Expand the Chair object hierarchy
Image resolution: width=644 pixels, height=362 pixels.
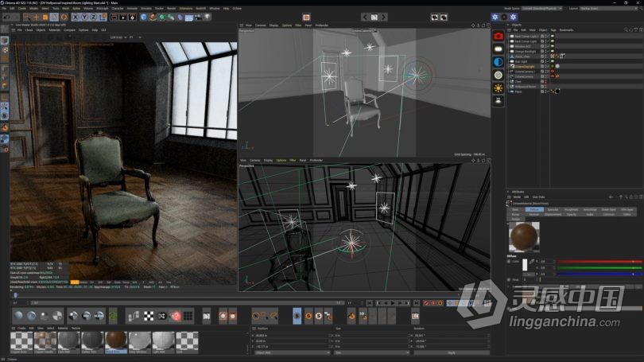point(509,81)
